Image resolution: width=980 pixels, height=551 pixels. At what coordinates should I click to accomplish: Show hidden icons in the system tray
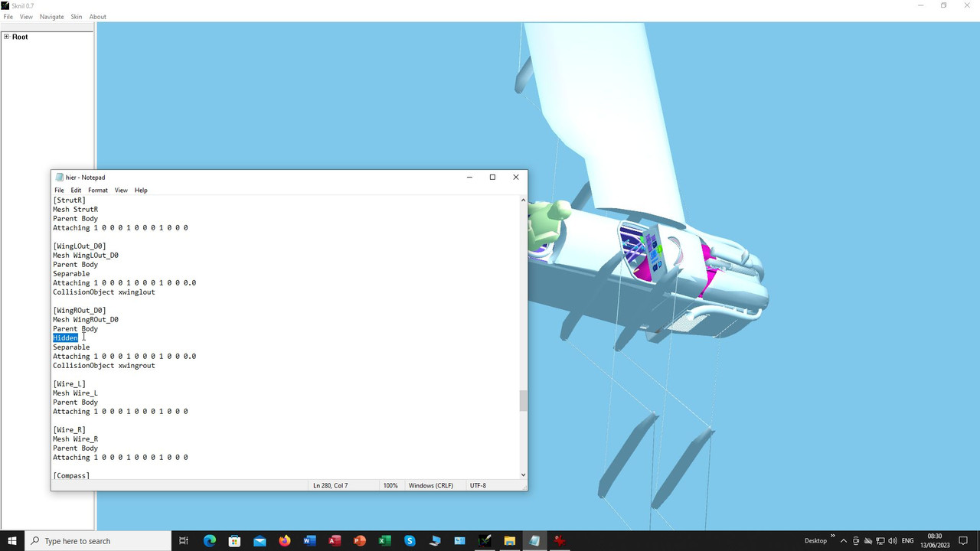[x=843, y=541]
